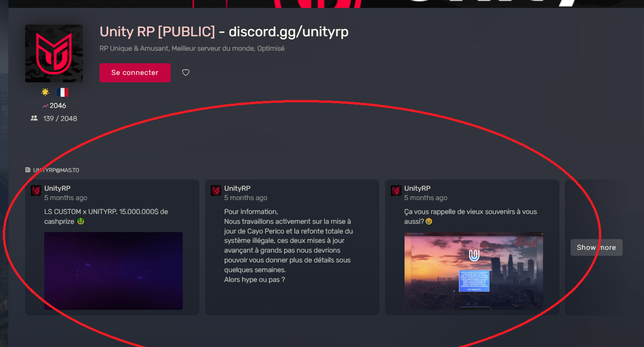Click the '139 / 2048' player count
This screenshot has height=347, width=644.
pos(60,119)
